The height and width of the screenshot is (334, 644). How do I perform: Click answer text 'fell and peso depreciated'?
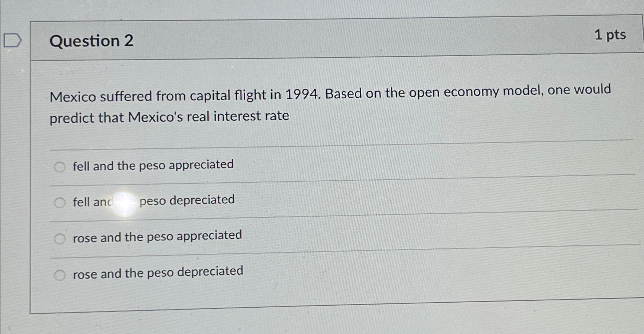[x=153, y=201]
